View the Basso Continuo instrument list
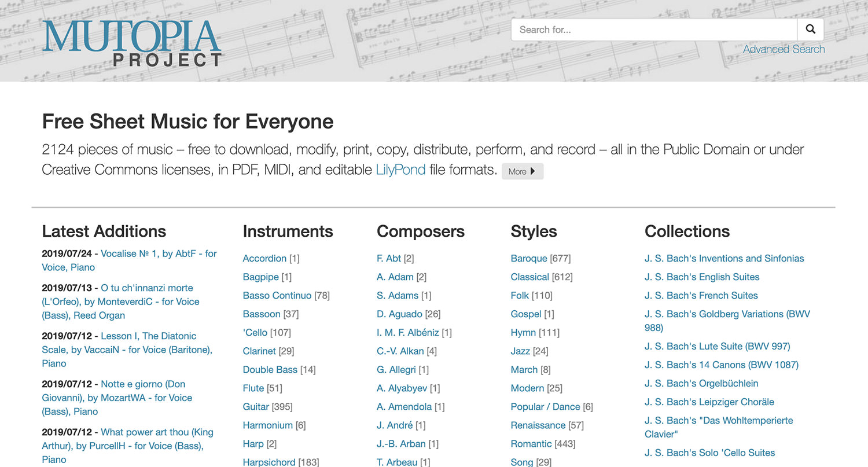868x467 pixels. point(277,296)
